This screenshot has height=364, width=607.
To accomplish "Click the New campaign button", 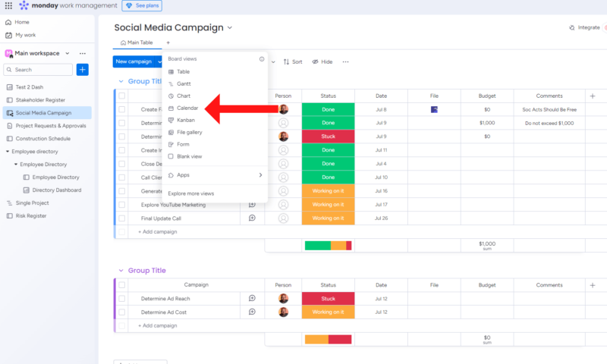I will tap(134, 61).
